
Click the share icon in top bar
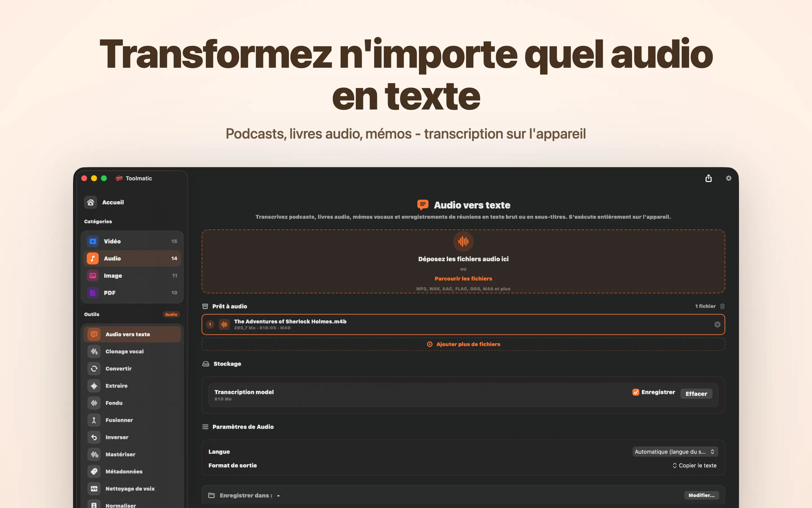point(708,178)
